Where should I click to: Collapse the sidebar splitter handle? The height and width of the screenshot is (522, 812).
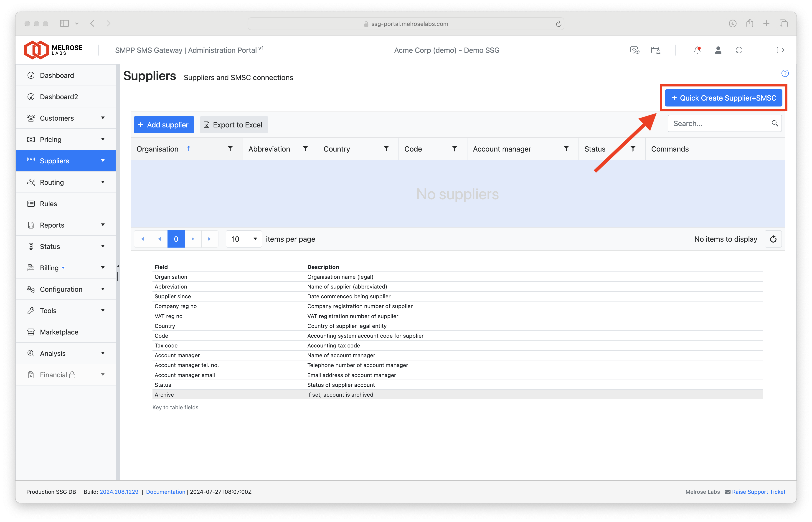click(x=118, y=267)
